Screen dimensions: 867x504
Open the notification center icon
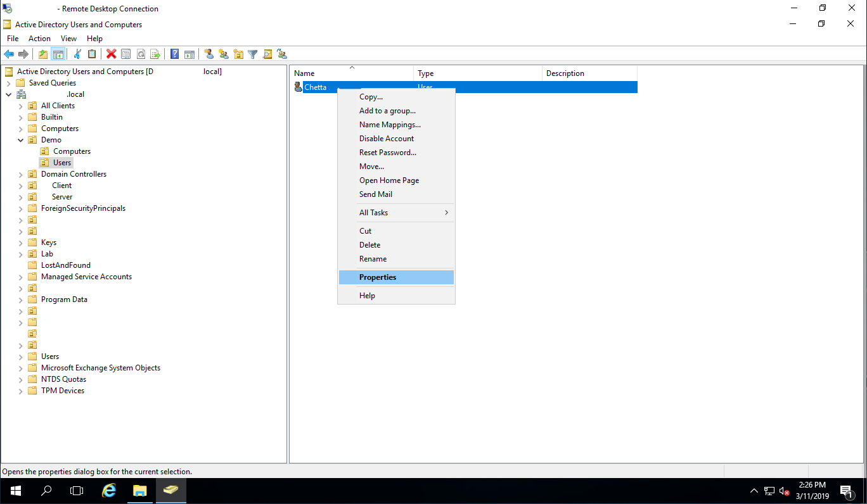coord(847,491)
